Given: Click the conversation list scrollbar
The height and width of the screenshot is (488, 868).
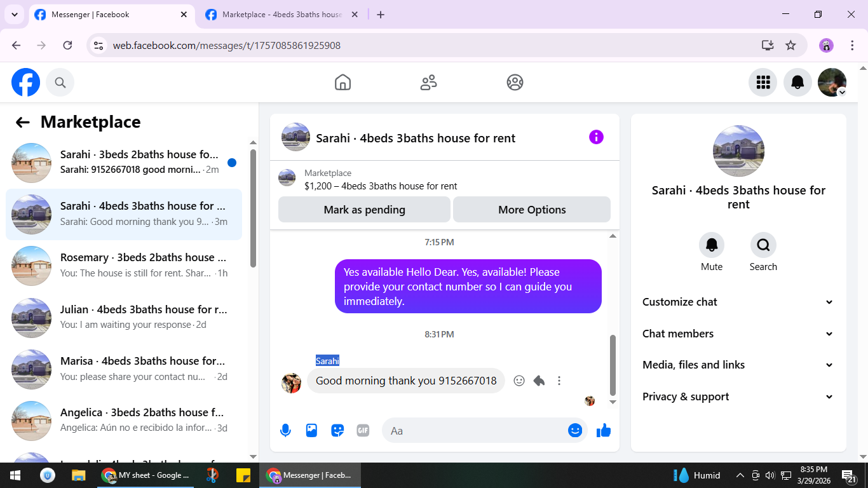Looking at the screenshot, I should coord(253,208).
